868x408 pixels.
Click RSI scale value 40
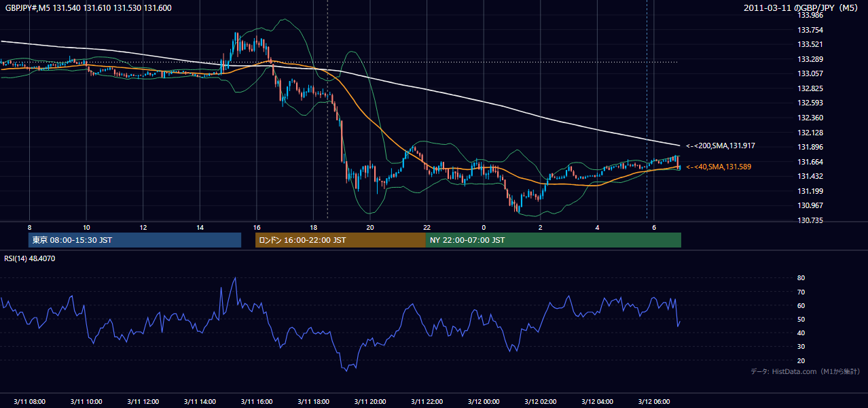click(x=801, y=333)
